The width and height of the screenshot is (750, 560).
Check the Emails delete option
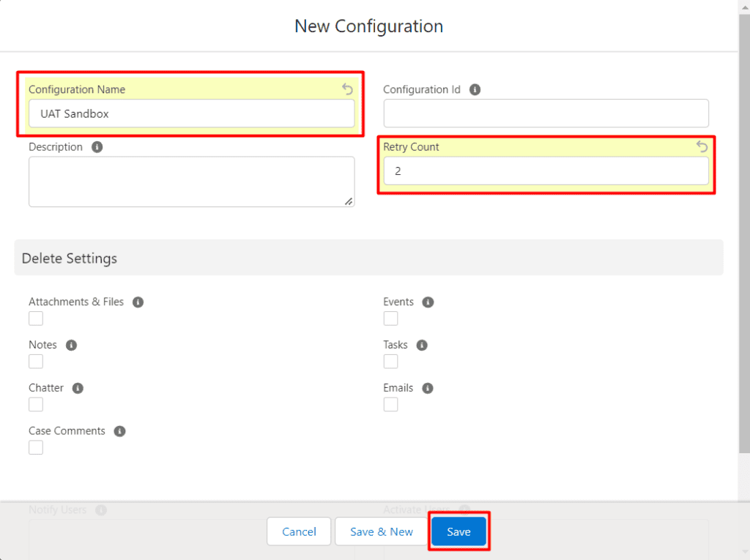point(391,405)
